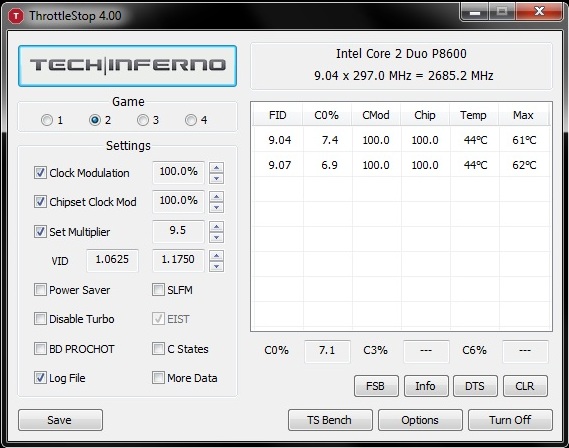Open the FSB button
This screenshot has height=448, width=569.
coord(376,386)
